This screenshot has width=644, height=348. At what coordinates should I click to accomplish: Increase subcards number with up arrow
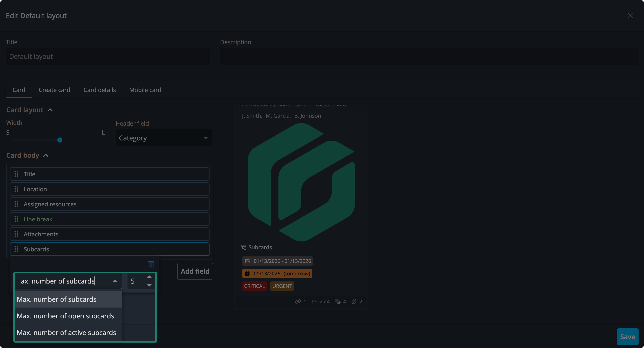[149, 277]
